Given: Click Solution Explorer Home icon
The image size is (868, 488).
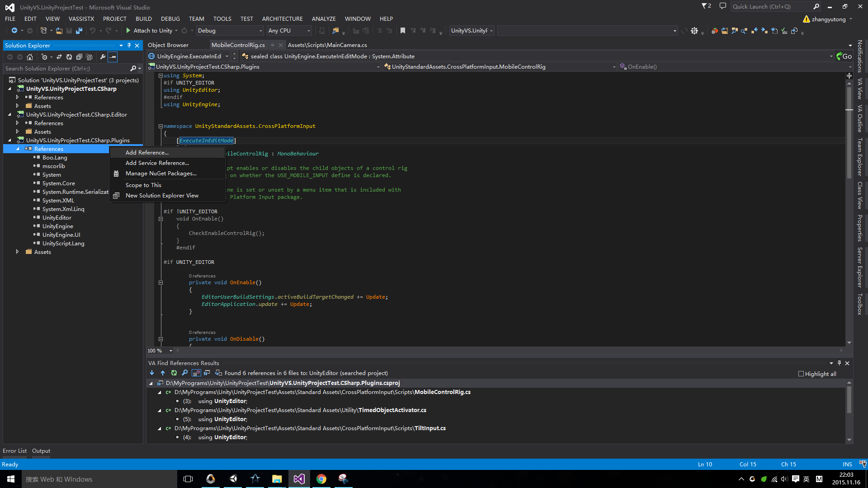Looking at the screenshot, I should [x=30, y=57].
